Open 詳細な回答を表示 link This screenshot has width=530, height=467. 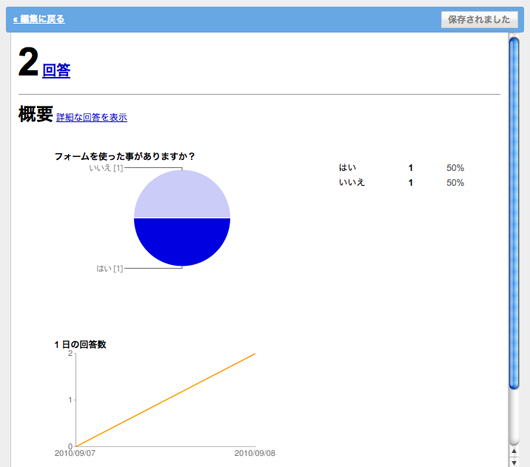pos(92,117)
